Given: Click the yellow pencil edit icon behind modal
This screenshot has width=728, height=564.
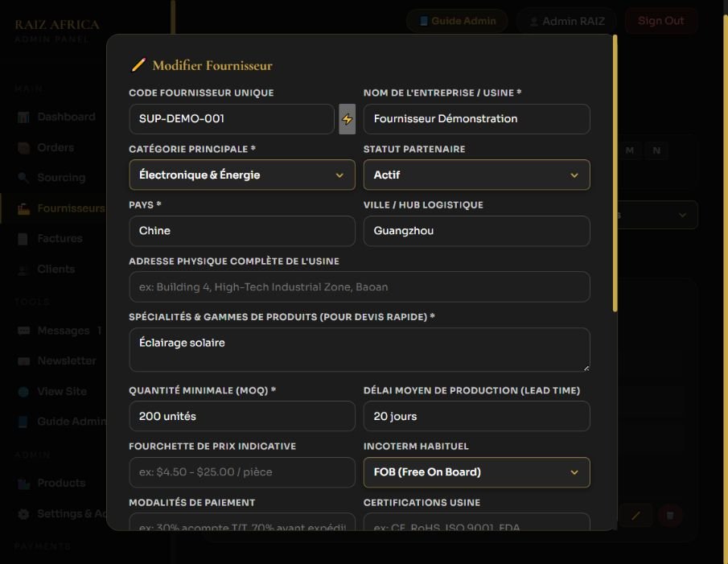Looking at the screenshot, I should (635, 515).
